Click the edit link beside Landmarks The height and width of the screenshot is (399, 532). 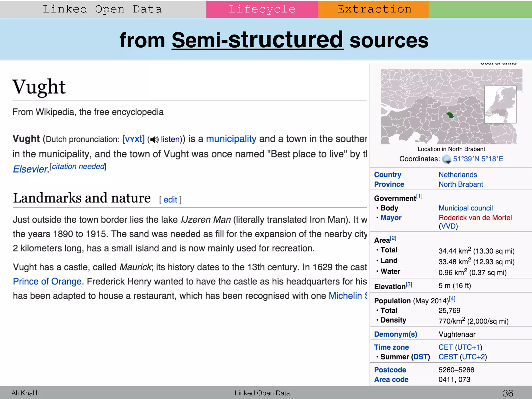point(170,200)
